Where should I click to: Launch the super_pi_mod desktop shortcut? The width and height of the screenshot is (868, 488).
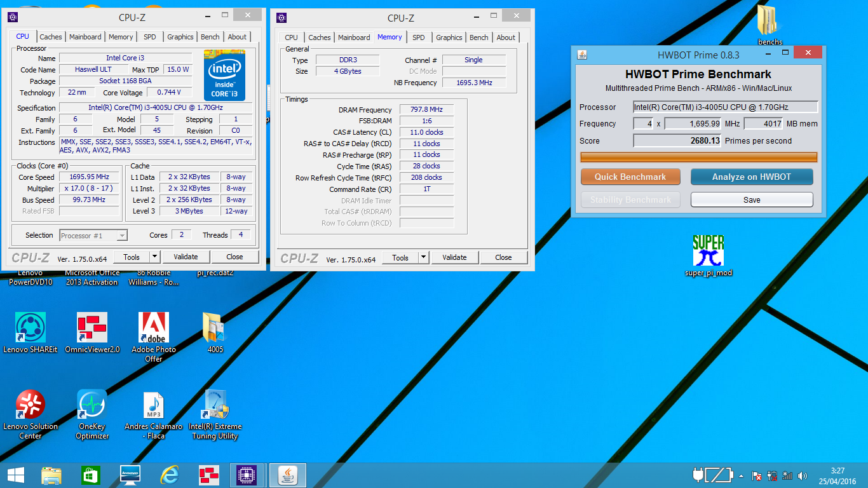click(x=708, y=255)
